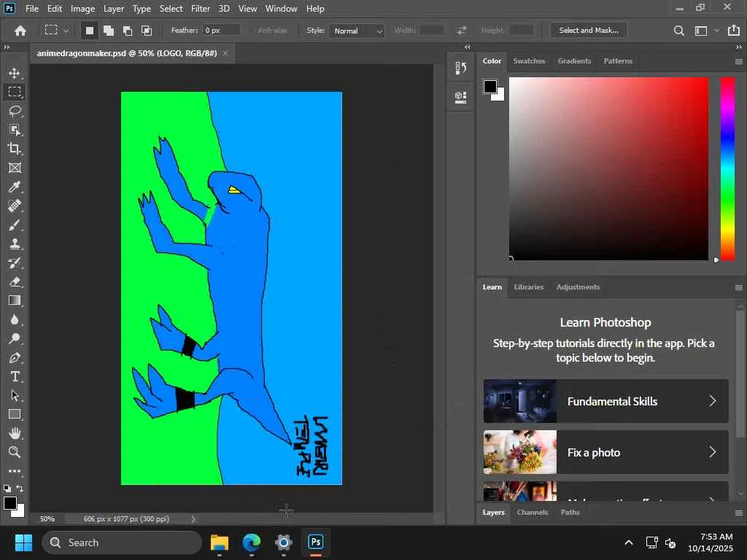The width and height of the screenshot is (747, 560).
Task: Click the Feather input field
Action: tap(221, 31)
